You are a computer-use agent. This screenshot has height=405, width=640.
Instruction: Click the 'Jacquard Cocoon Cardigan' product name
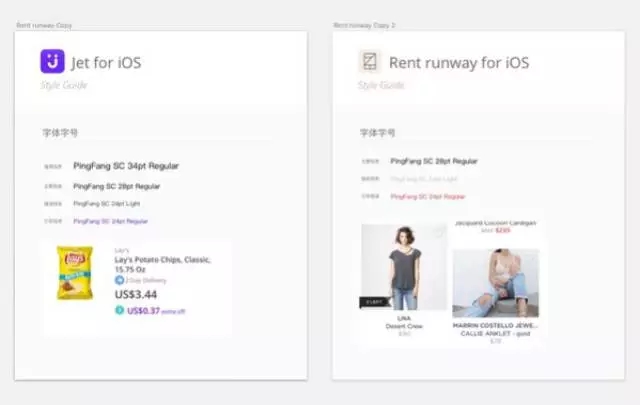[496, 223]
